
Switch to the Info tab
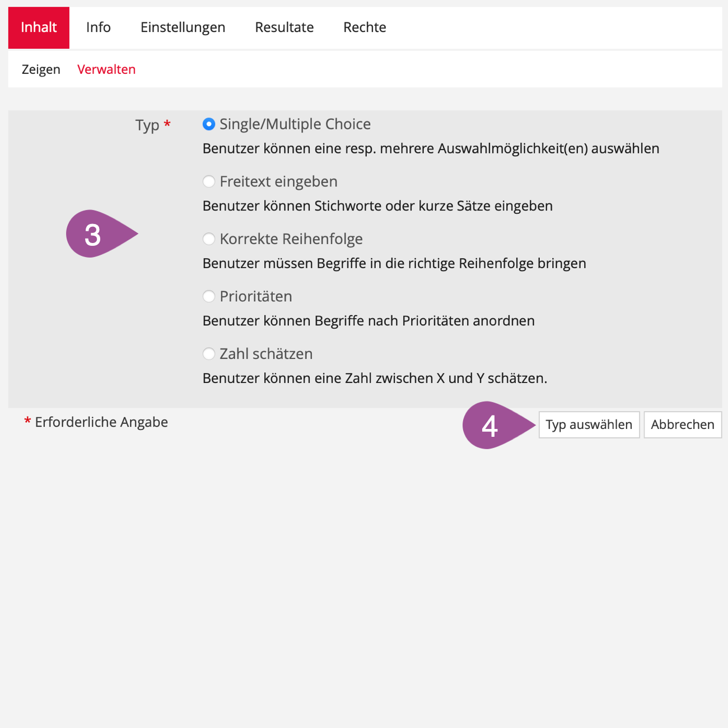(x=99, y=27)
